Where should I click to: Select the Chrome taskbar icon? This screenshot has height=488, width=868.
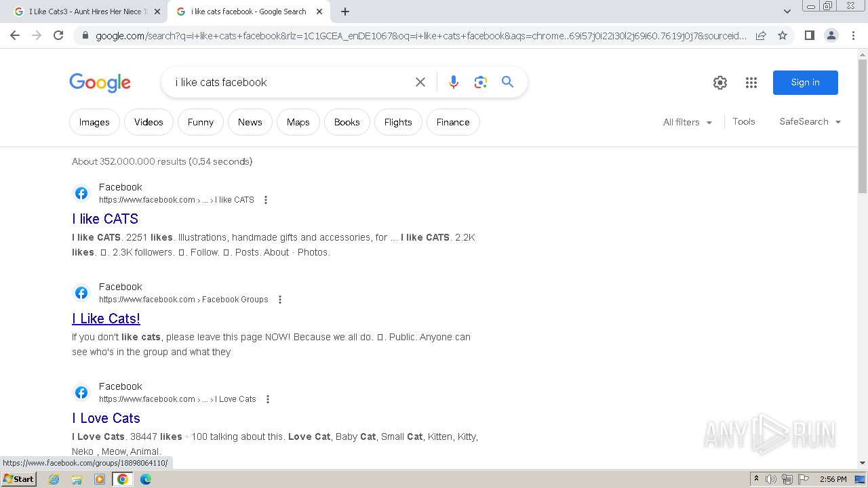122,479
